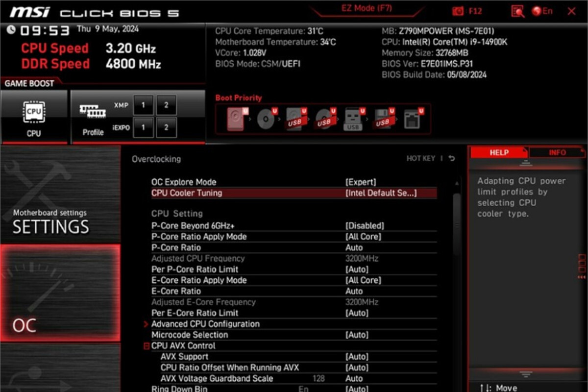This screenshot has width=588, height=392.
Task: Open the BIOS search magnifier icon
Action: (517, 11)
